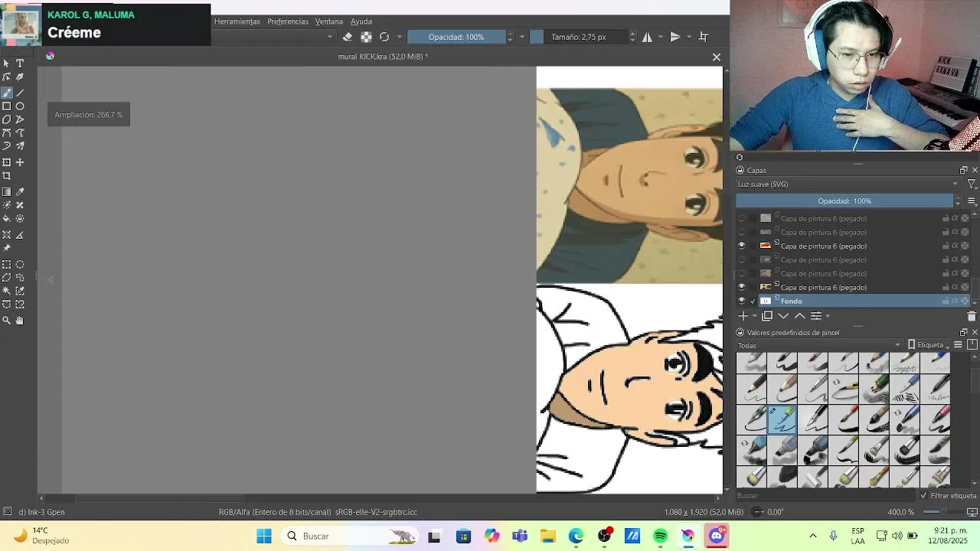Toggle eraser mode
The width and height of the screenshot is (980, 551).
pyautogui.click(x=348, y=37)
